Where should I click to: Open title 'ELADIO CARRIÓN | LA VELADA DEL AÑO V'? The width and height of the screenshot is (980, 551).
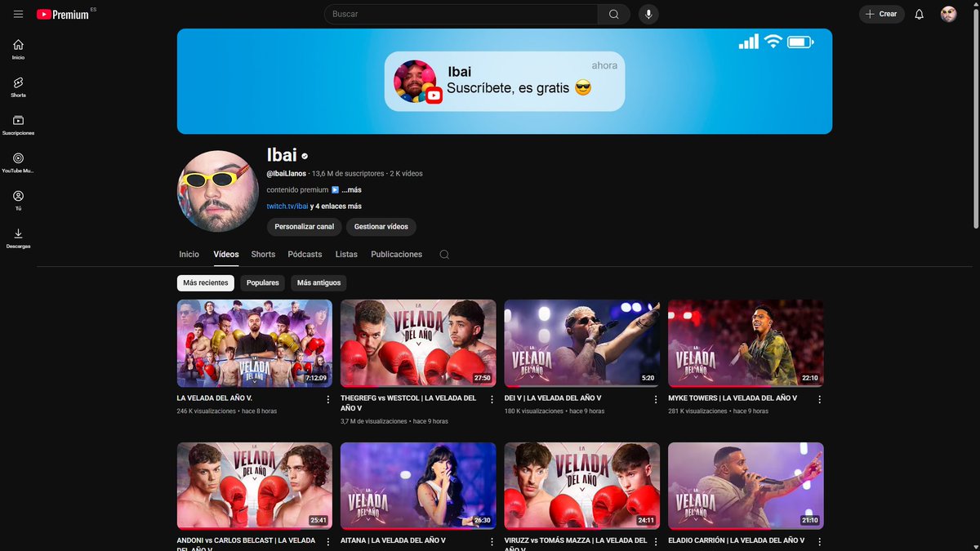click(737, 540)
